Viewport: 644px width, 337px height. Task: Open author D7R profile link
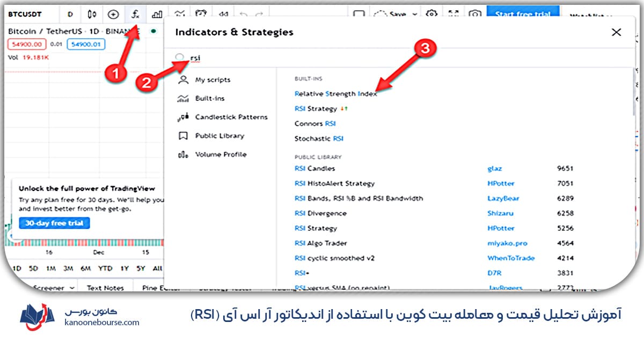tap(494, 273)
